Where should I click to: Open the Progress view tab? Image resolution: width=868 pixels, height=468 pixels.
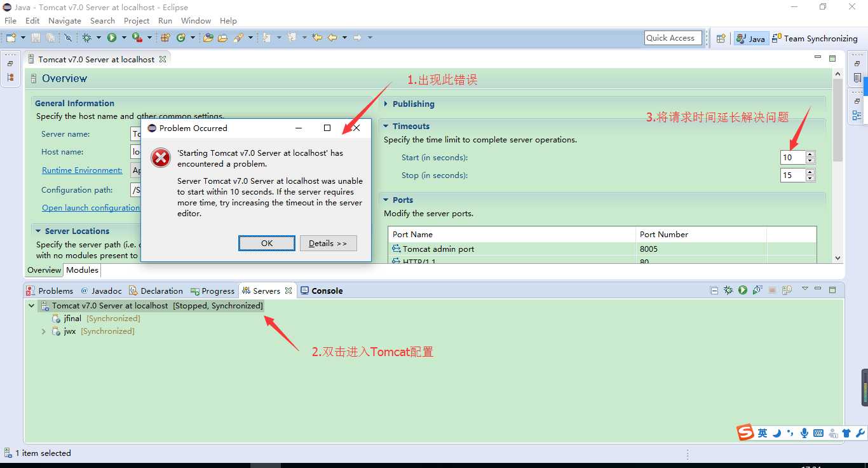[213, 291]
